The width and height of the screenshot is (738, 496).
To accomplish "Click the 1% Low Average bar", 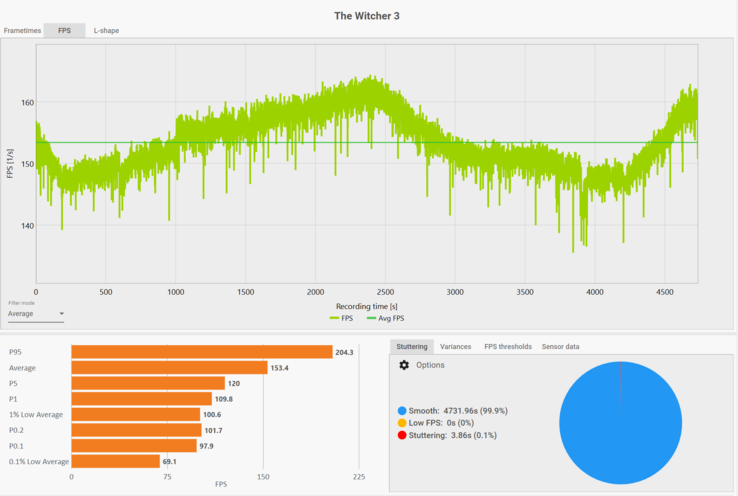I will [135, 414].
